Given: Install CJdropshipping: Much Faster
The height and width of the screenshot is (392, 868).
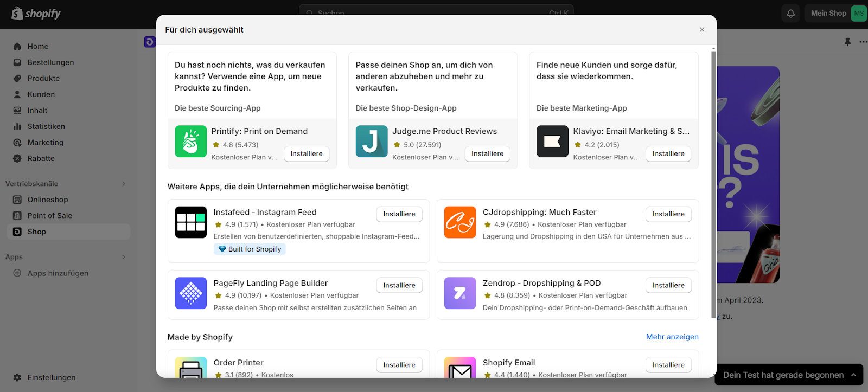Looking at the screenshot, I should coord(668,214).
